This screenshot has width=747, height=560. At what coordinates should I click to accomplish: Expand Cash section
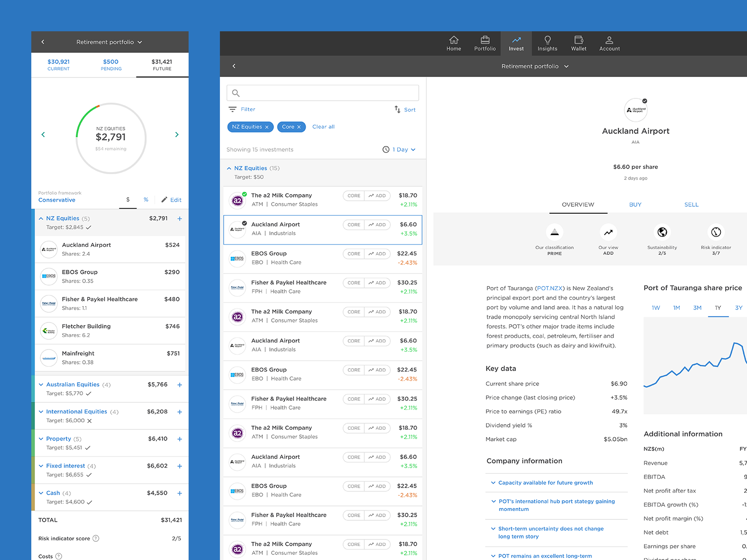pyautogui.click(x=41, y=493)
